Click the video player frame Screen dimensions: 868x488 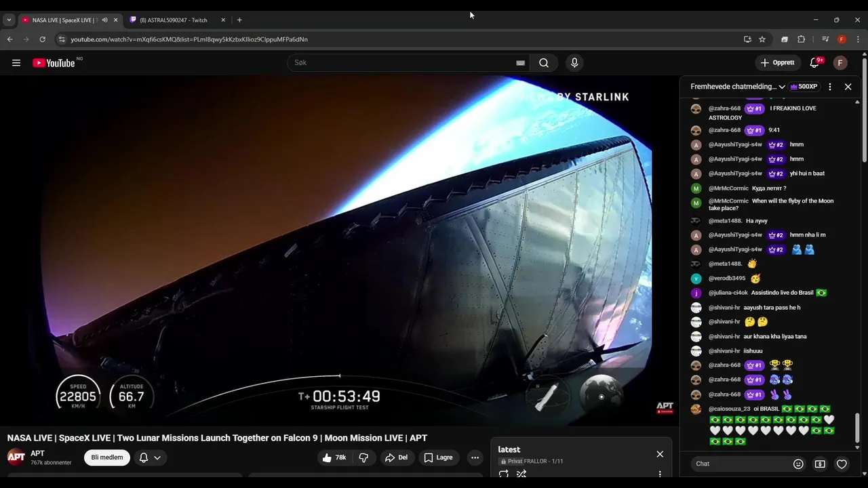pyautogui.click(x=340, y=251)
